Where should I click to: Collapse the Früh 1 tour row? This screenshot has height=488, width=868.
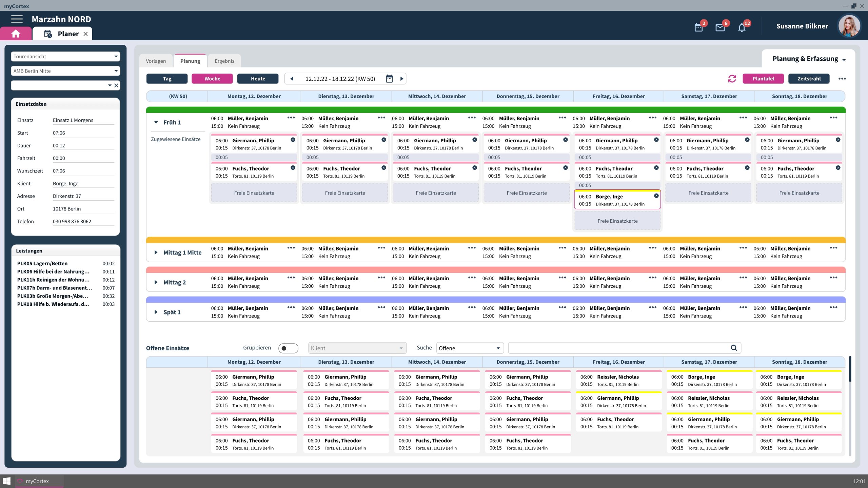coord(156,122)
